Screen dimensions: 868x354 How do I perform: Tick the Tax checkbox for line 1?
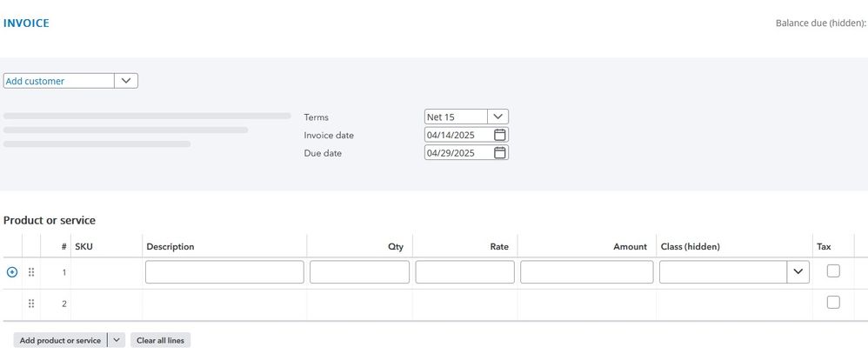(x=833, y=271)
